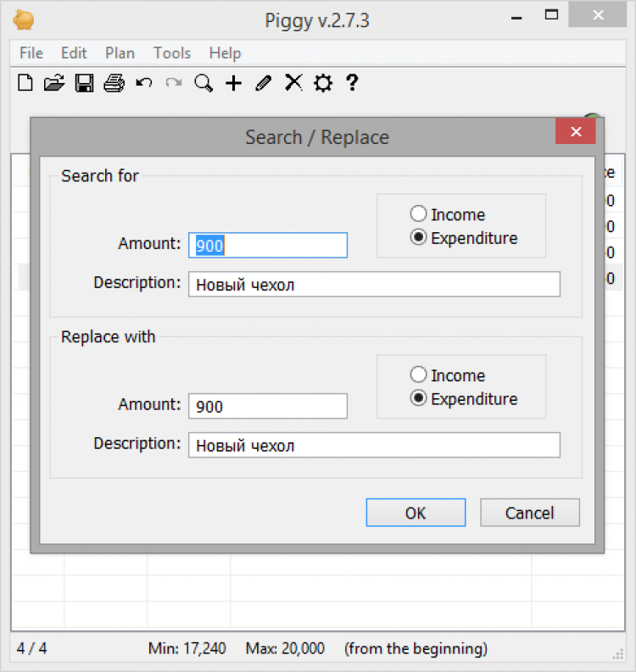Viewport: 636px width, 672px height.
Task: Print using the printer toolbar icon
Action: tap(114, 83)
